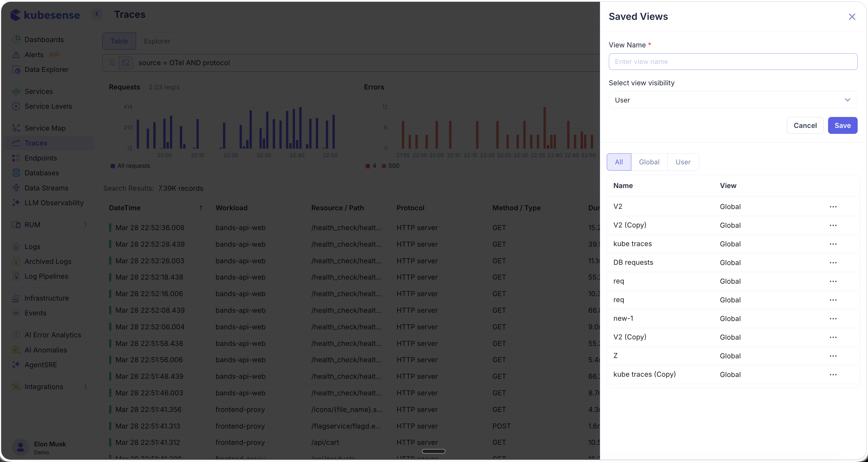Open the three-dot menu for kube traces (Copy)
This screenshot has height=462, width=868.
pos(832,375)
